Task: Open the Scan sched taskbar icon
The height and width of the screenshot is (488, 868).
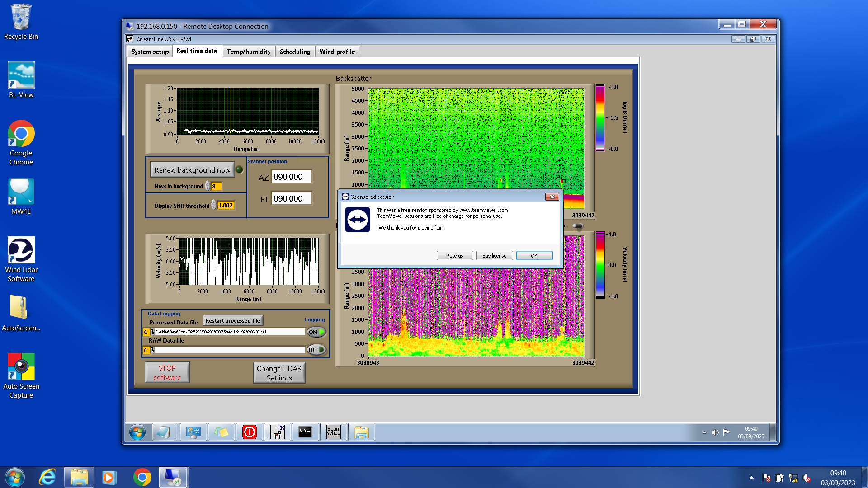Action: click(x=333, y=432)
